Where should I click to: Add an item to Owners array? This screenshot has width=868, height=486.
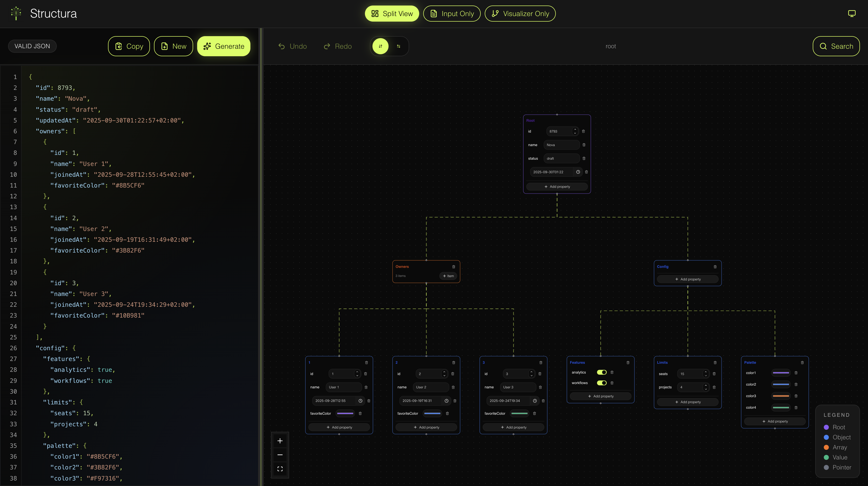tap(448, 276)
